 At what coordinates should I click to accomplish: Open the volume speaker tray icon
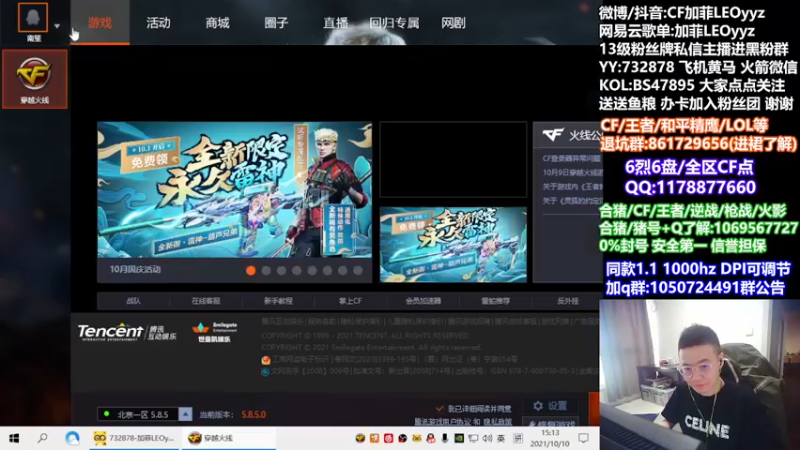[487, 438]
